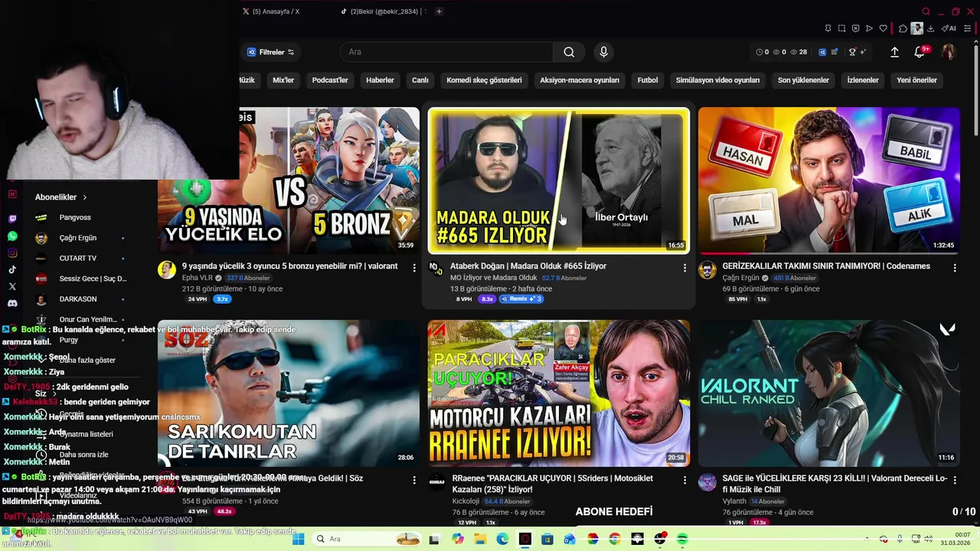Open options menu for Ataberk Doğan video
This screenshot has width=980, height=551.
(684, 268)
